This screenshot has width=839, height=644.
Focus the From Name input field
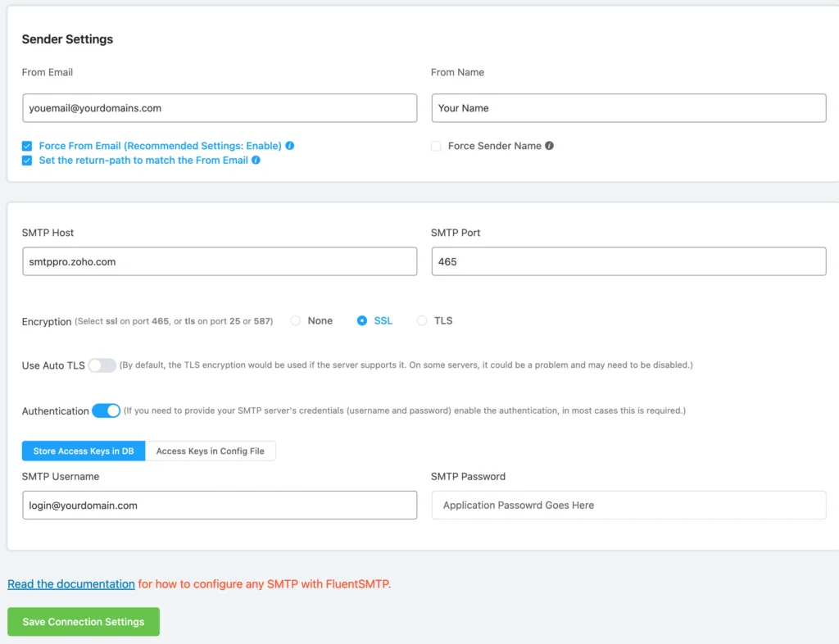[x=628, y=108]
